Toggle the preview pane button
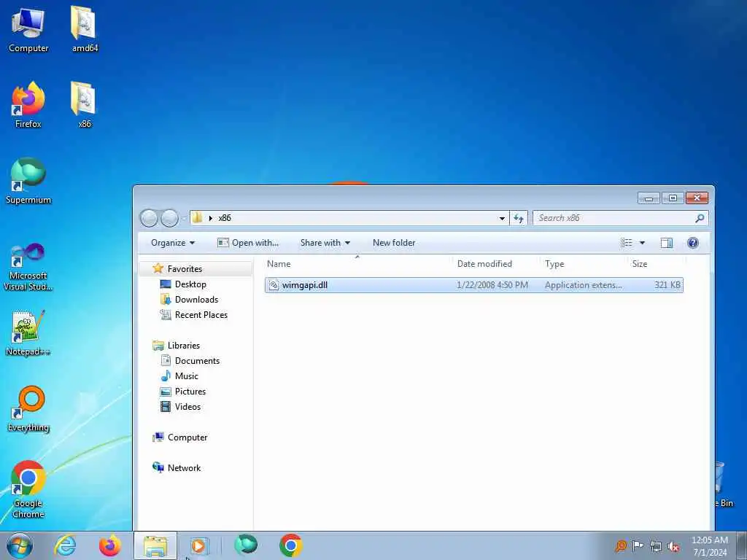Image resolution: width=747 pixels, height=560 pixels. tap(667, 243)
